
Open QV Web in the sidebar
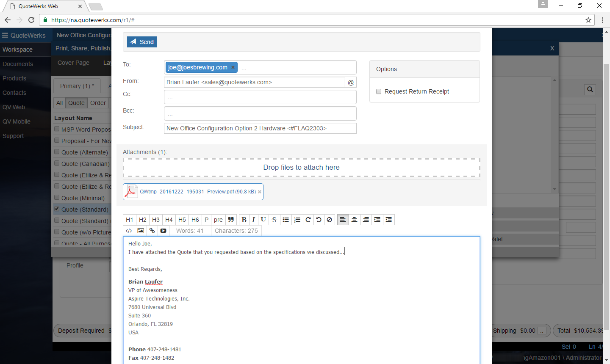click(14, 107)
